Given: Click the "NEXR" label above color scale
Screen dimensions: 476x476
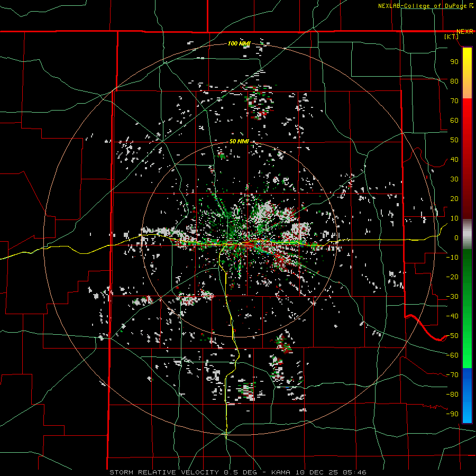Looking at the screenshot, I should point(465,32).
